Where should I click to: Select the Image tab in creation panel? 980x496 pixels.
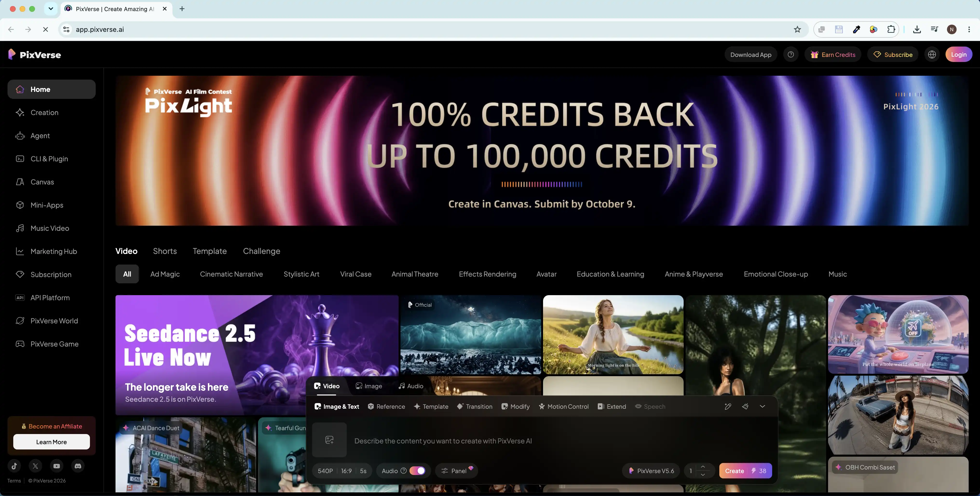click(369, 386)
